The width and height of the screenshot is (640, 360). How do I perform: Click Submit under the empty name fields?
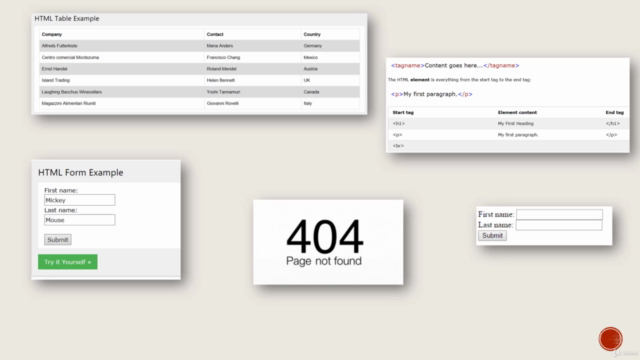click(492, 236)
